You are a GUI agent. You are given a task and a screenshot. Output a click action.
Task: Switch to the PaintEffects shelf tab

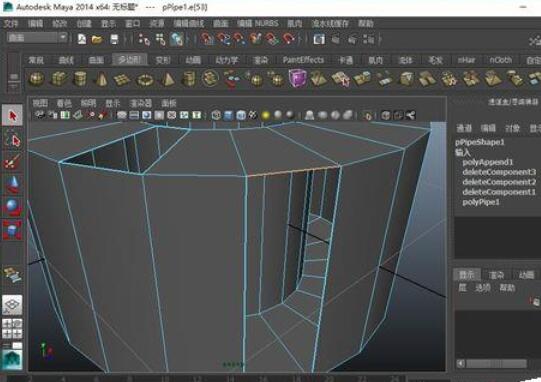tap(303, 60)
